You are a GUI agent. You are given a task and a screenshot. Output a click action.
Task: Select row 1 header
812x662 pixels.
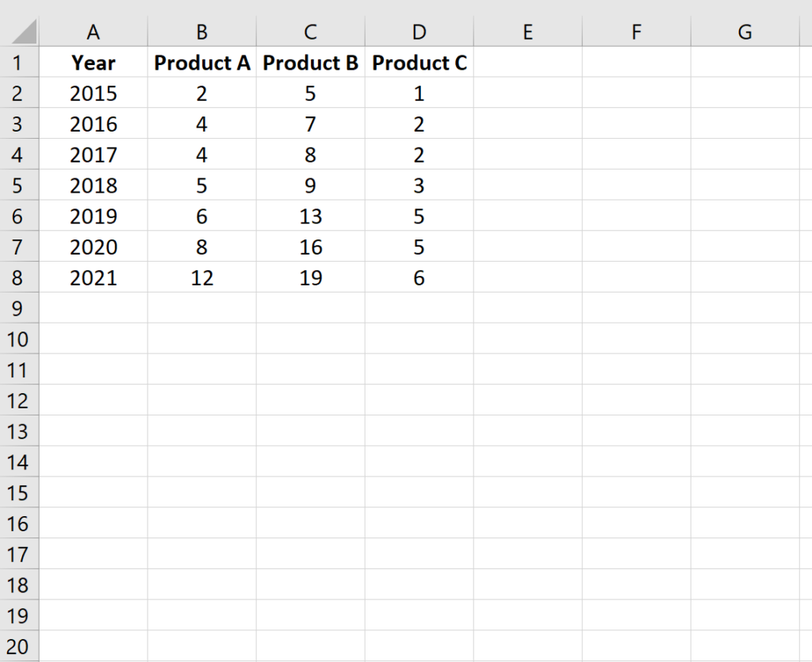pos(20,63)
